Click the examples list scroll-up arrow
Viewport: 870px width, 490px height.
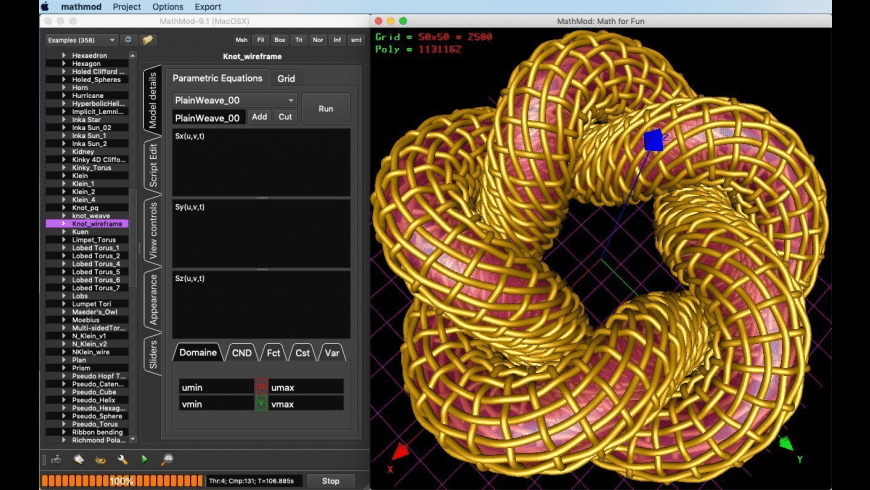pyautogui.click(x=133, y=55)
